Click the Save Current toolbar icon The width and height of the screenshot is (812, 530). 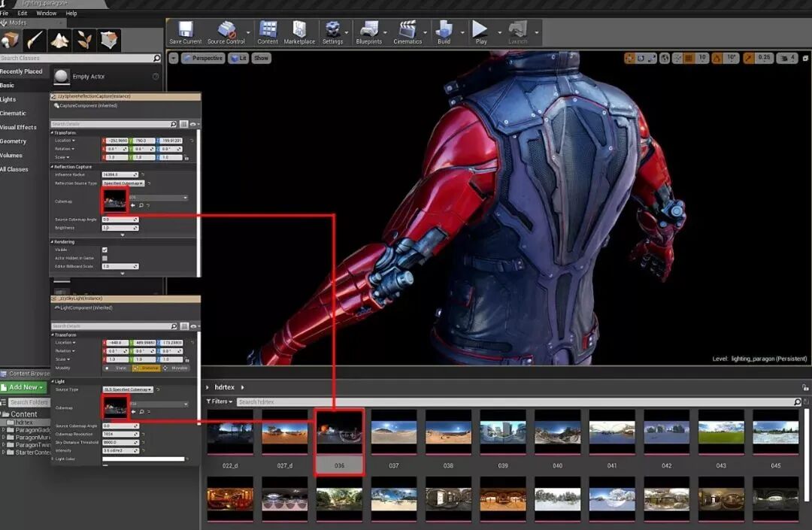(185, 31)
